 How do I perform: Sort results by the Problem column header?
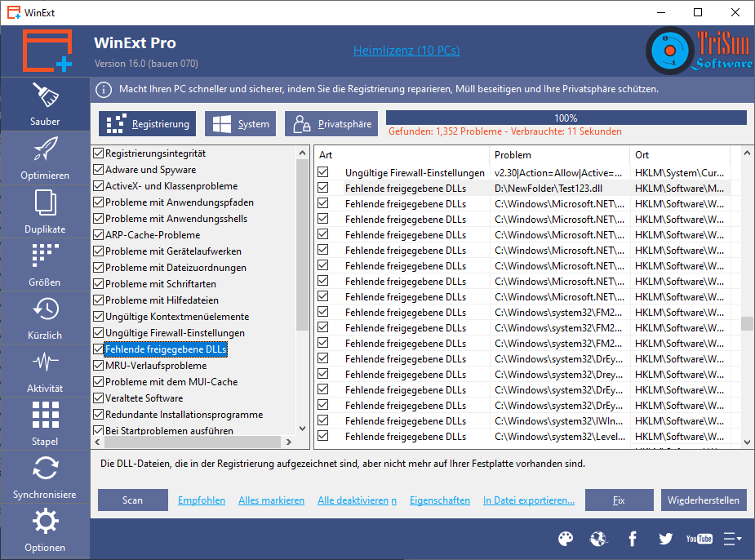pyautogui.click(x=559, y=155)
